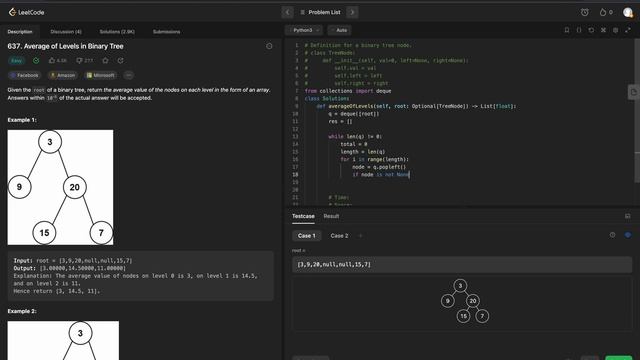The width and height of the screenshot is (640, 360).
Task: Toggle the blue tree visualizer icon
Action: pos(628,235)
